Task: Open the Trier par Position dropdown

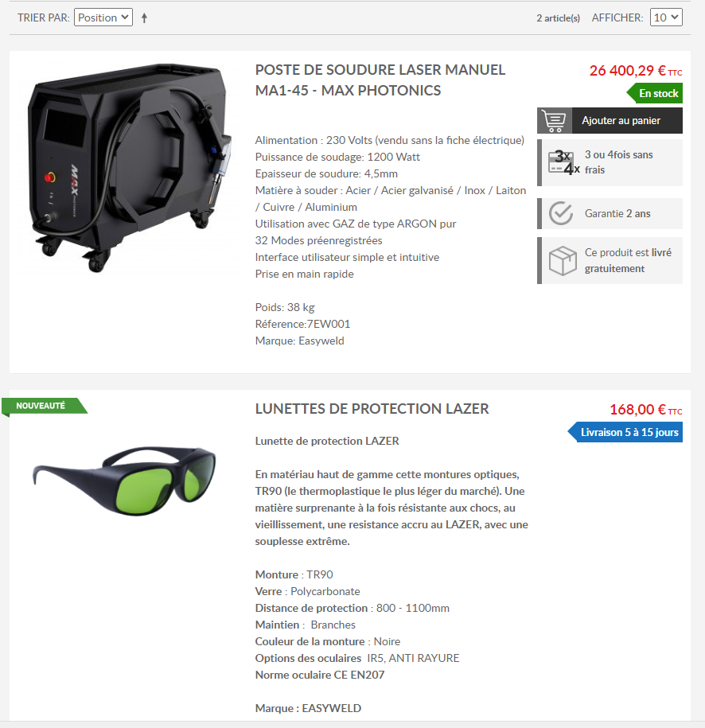Action: (103, 18)
